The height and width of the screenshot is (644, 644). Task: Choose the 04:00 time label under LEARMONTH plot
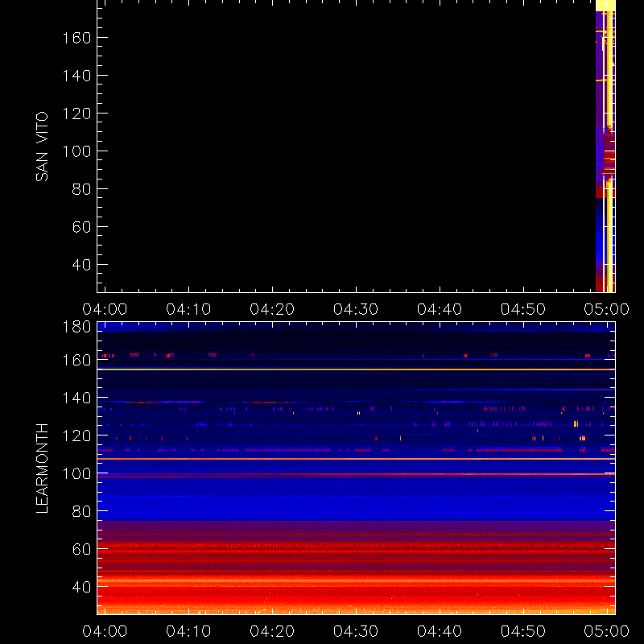pos(105,631)
